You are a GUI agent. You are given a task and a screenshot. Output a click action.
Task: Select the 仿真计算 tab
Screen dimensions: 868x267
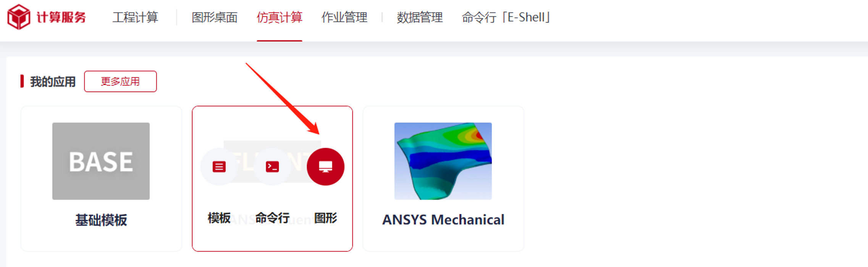coord(280,17)
